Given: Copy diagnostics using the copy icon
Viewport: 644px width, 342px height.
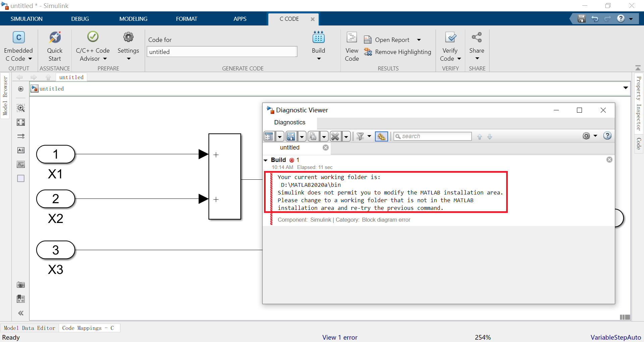Looking at the screenshot, I should coord(313,136).
